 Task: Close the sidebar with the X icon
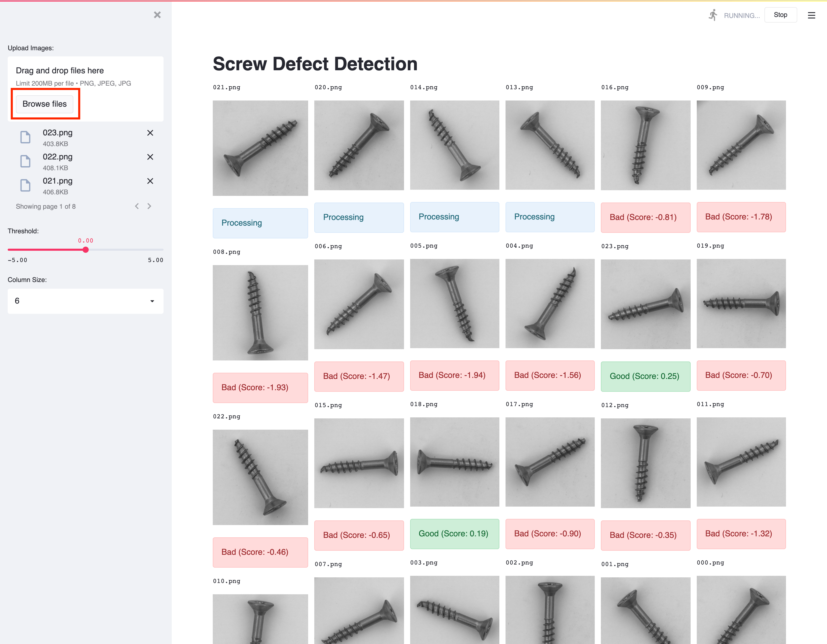[157, 15]
